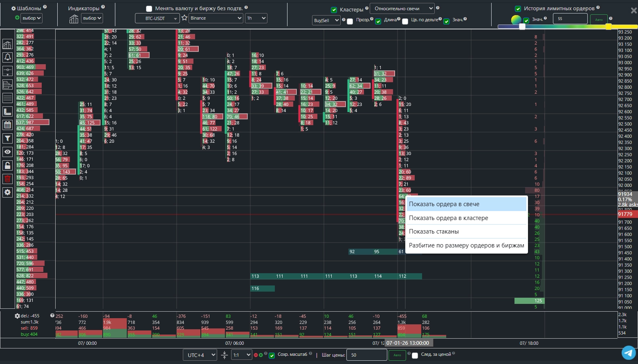Expand the 1h timeframe dropdown

256,18
